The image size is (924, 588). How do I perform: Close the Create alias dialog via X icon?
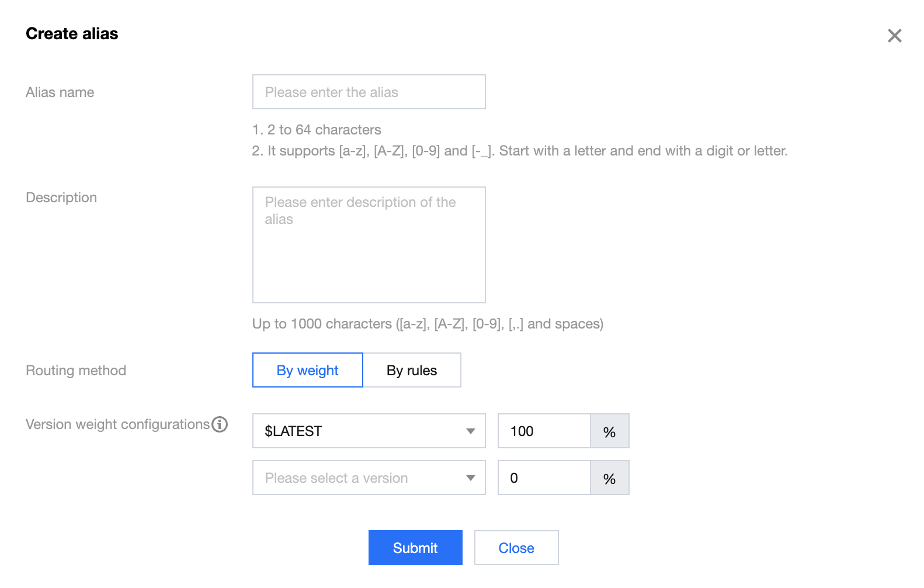[x=894, y=36]
